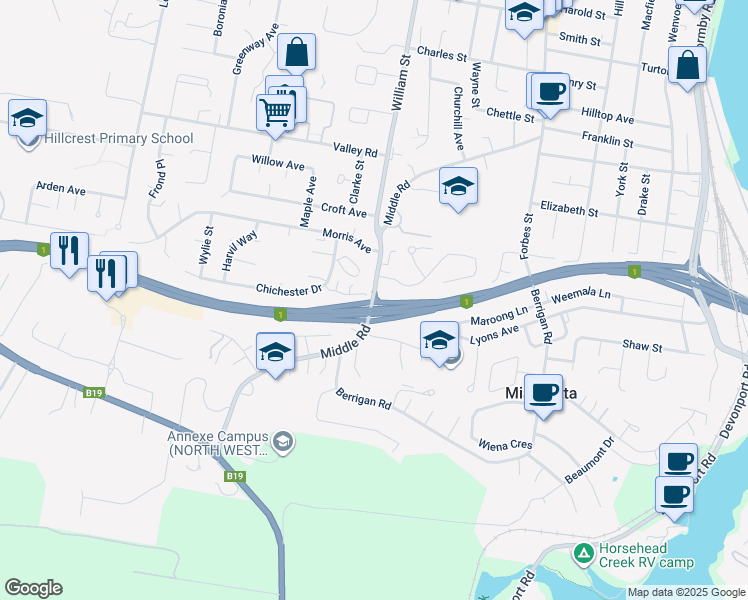Click the shopping cart supermarket marker
The height and width of the screenshot is (600, 748).
pyautogui.click(x=275, y=114)
